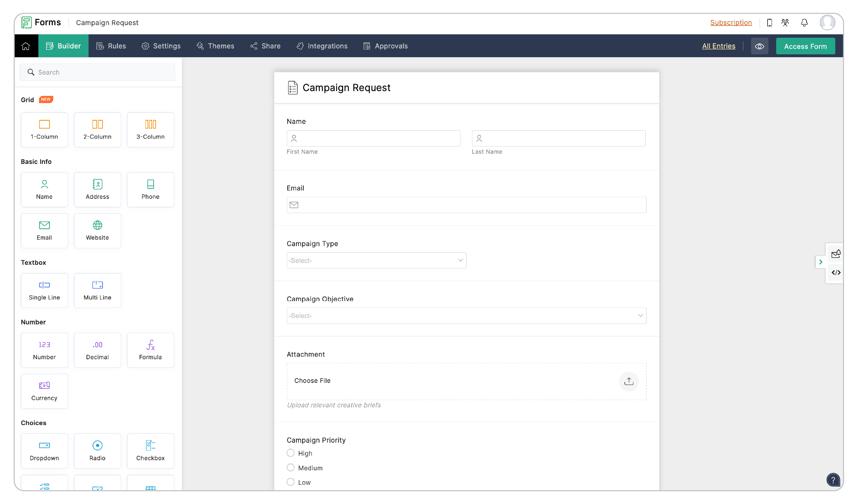Screen dimensions: 858x504
Task: Select High campaign priority radio
Action: click(291, 453)
